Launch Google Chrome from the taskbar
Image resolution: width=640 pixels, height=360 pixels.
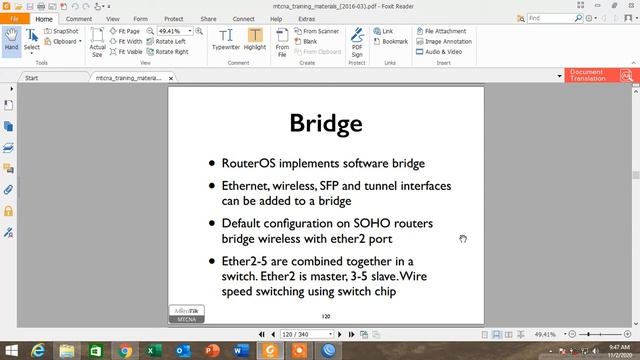(125, 351)
